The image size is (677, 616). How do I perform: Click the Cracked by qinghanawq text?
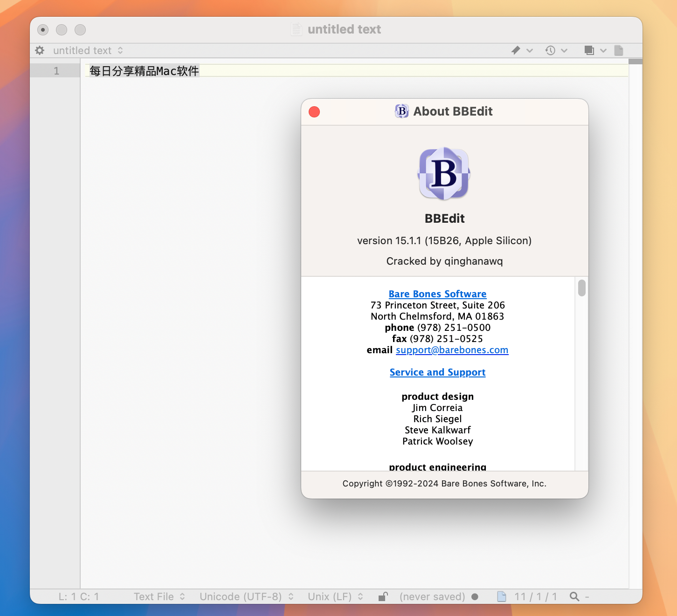[444, 261]
